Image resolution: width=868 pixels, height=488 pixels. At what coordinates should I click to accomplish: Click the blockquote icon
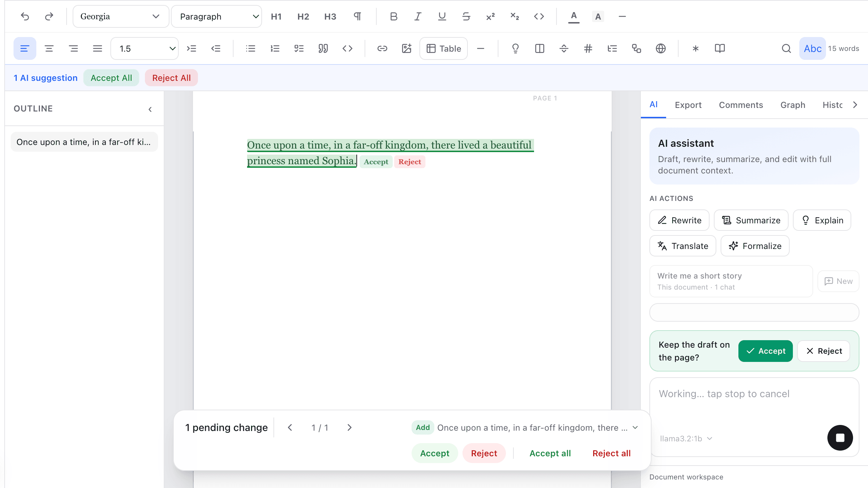323,48
